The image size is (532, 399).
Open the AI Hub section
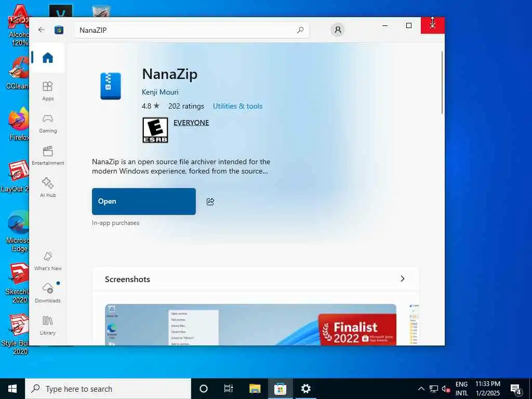48,188
